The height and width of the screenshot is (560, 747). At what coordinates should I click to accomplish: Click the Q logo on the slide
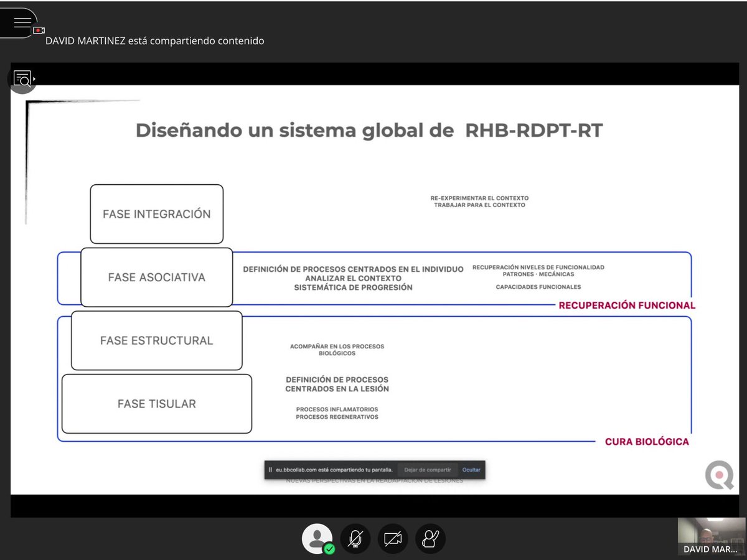coord(718,476)
